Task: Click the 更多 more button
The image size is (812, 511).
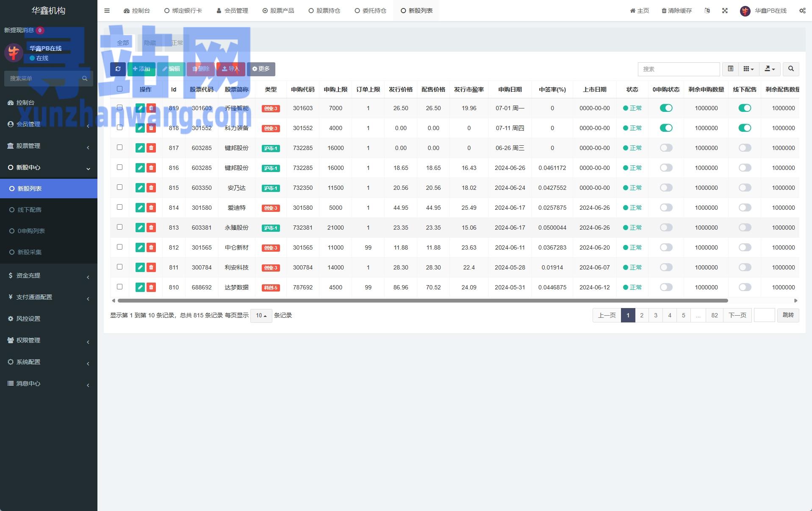Action: click(261, 69)
